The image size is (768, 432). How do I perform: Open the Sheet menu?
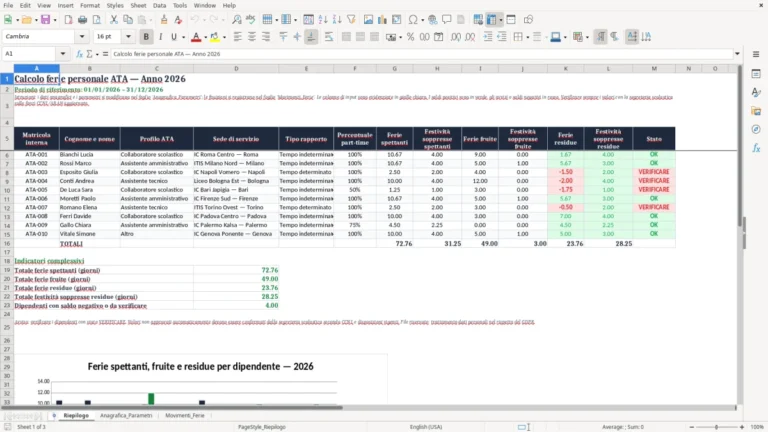tap(138, 5)
